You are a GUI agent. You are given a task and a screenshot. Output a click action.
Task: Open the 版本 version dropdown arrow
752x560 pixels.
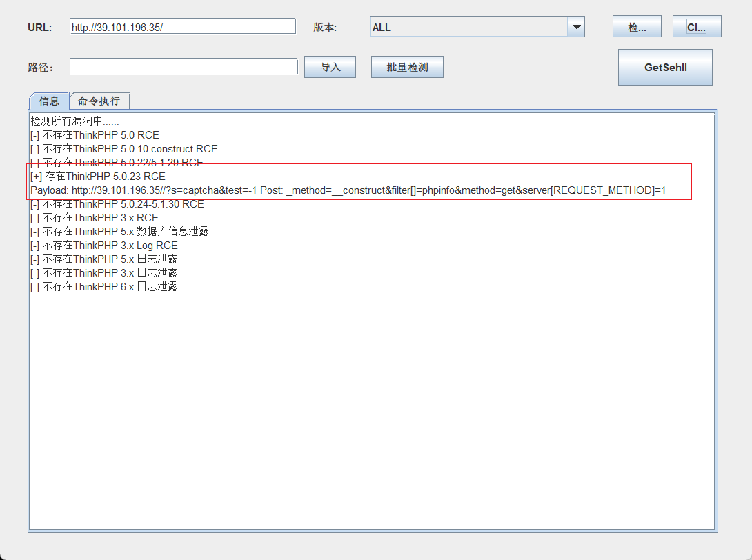(577, 27)
